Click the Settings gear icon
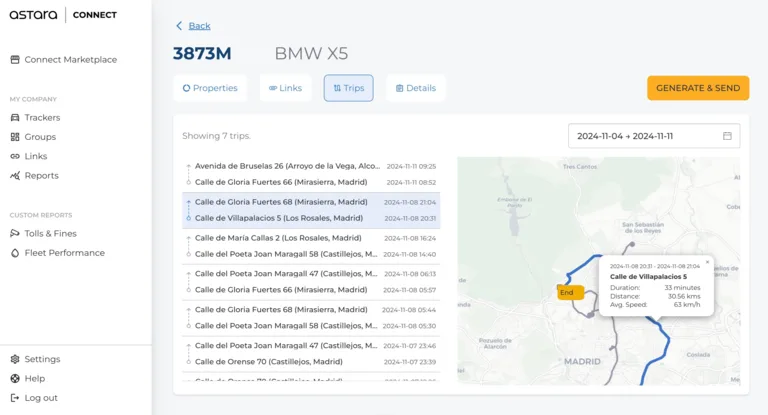Viewport: 768px width, 415px height. coord(15,359)
